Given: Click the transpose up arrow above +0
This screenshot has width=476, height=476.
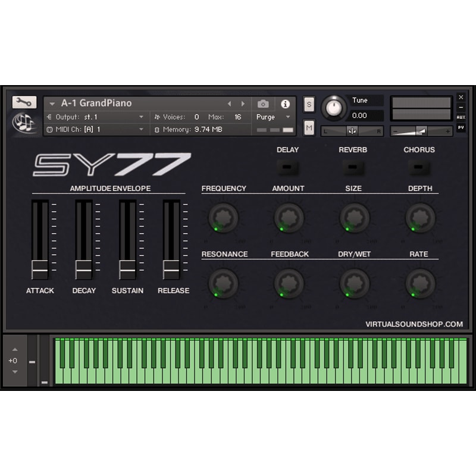Looking at the screenshot, I should pyautogui.click(x=14, y=350).
